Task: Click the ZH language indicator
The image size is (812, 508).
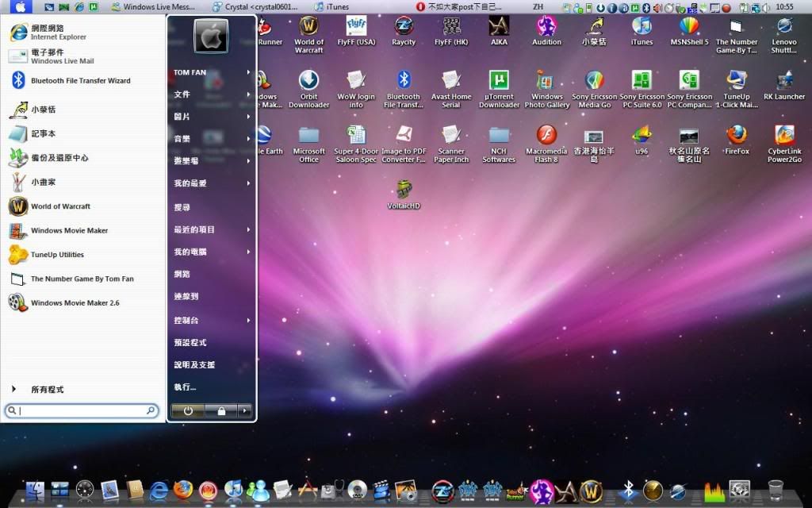Action: 538,6
